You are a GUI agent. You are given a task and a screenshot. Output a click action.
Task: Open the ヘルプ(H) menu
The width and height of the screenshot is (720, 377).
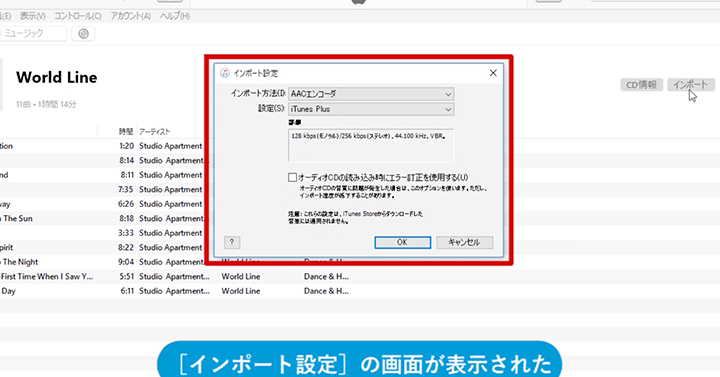tap(174, 16)
